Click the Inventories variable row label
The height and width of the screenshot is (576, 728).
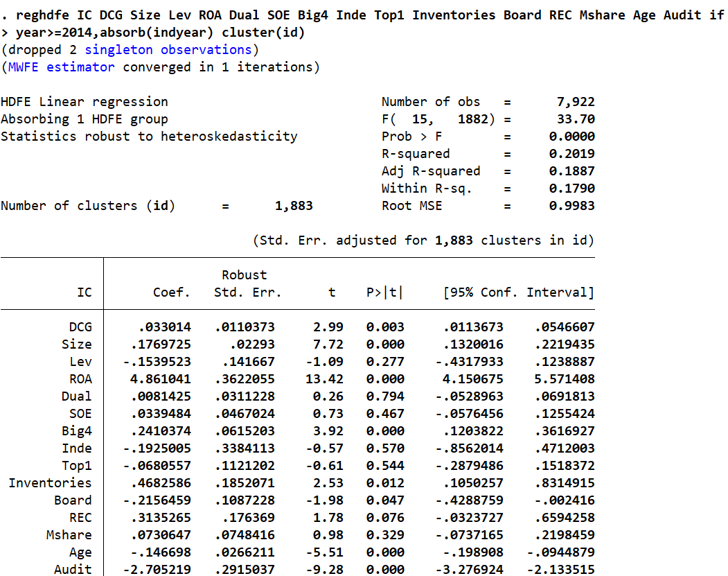pos(50,483)
